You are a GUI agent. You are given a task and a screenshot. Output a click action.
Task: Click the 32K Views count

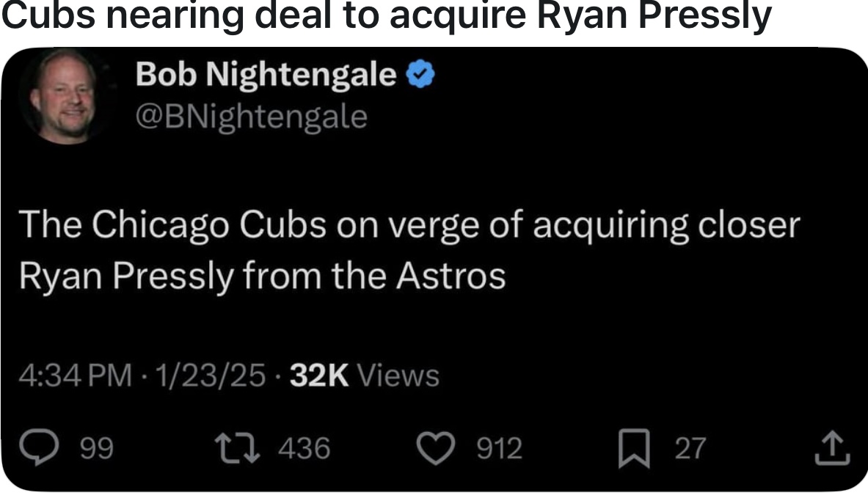365,376
